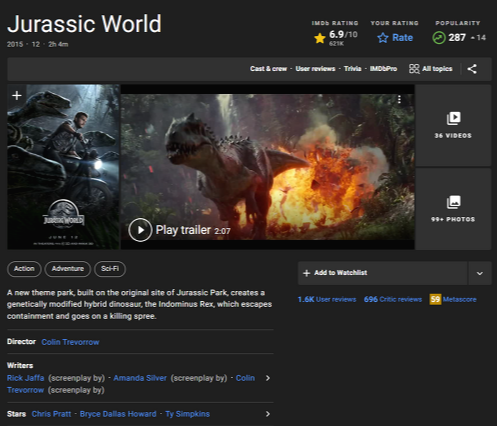497x426 pixels.
Task: Click the Jurassic World poster image
Action: (63, 167)
